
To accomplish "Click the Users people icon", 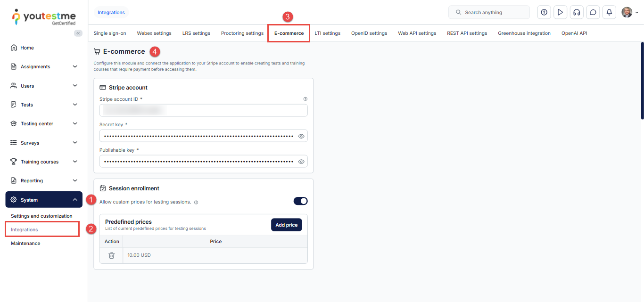I will pyautogui.click(x=14, y=86).
